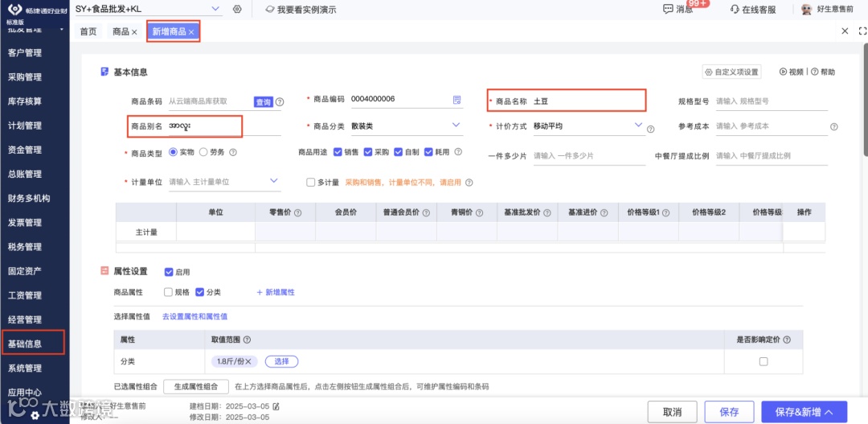
Task: Open the 计量单位 dropdown
Action: [273, 181]
